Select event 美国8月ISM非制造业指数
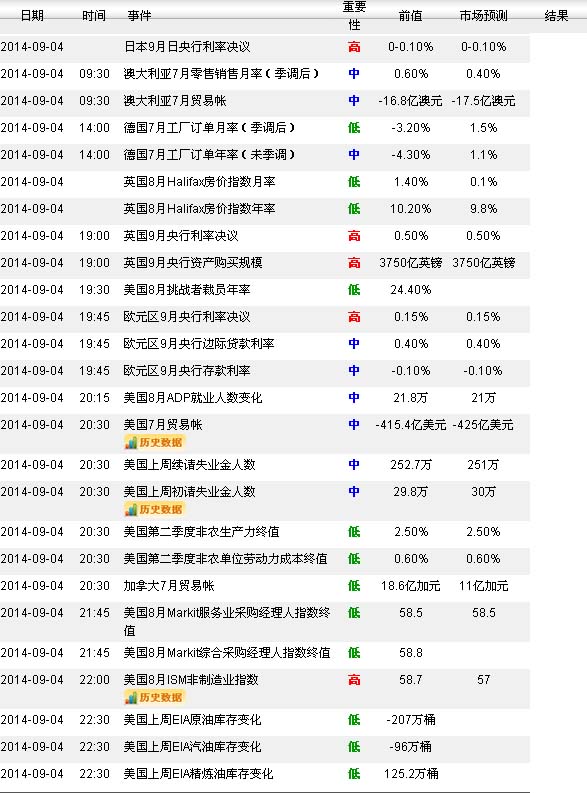 point(191,680)
